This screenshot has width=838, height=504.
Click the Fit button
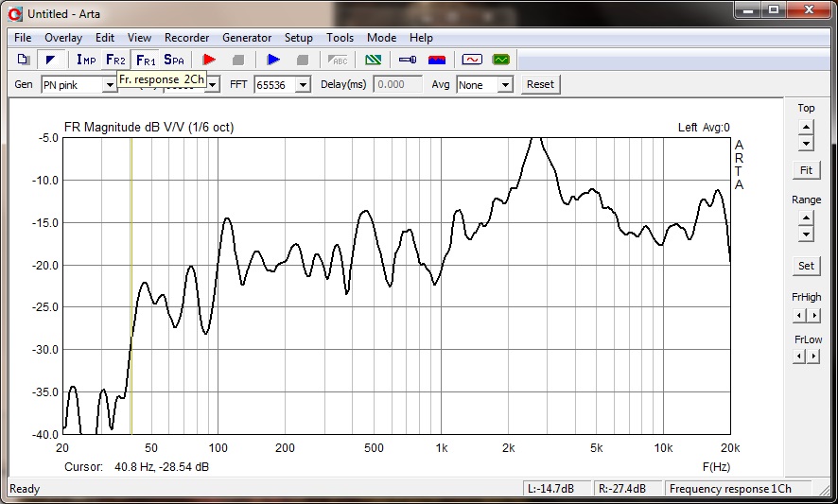point(806,170)
